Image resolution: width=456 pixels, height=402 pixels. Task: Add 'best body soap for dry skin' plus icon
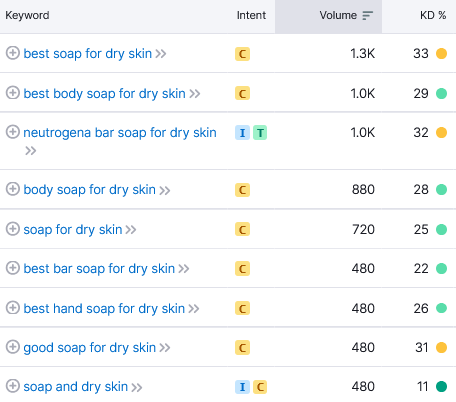(13, 93)
